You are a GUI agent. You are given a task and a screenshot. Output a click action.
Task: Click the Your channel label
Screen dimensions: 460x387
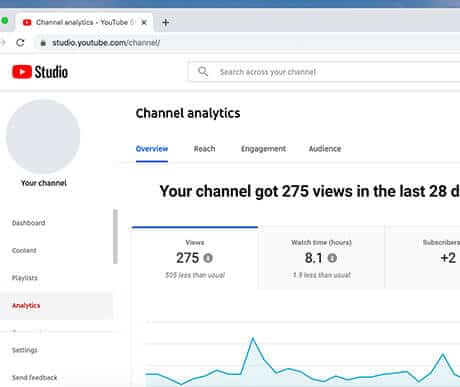pyautogui.click(x=44, y=183)
